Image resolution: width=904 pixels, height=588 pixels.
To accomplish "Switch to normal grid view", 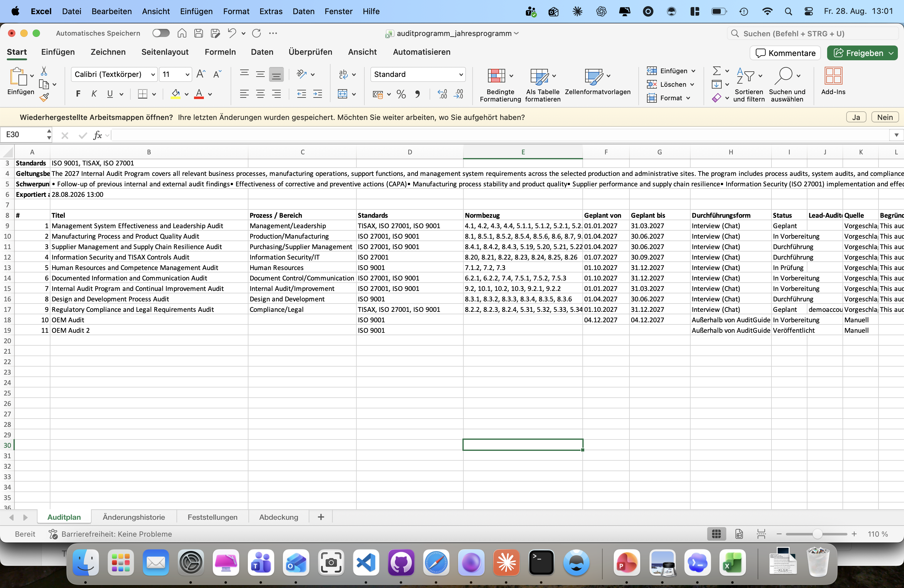I will tap(716, 534).
